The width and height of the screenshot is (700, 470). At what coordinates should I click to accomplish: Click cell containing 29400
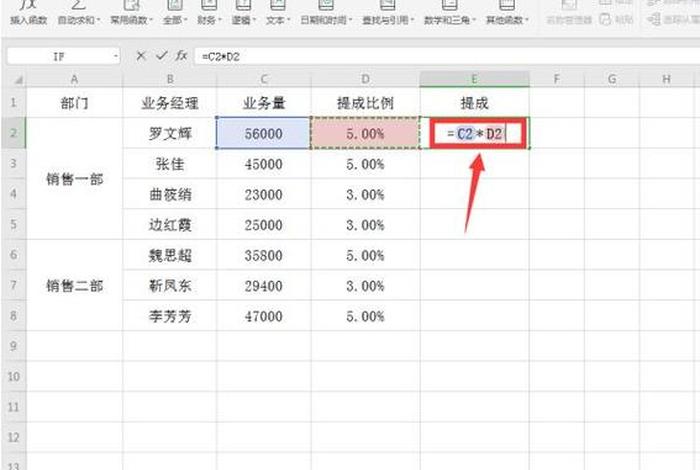pos(264,285)
